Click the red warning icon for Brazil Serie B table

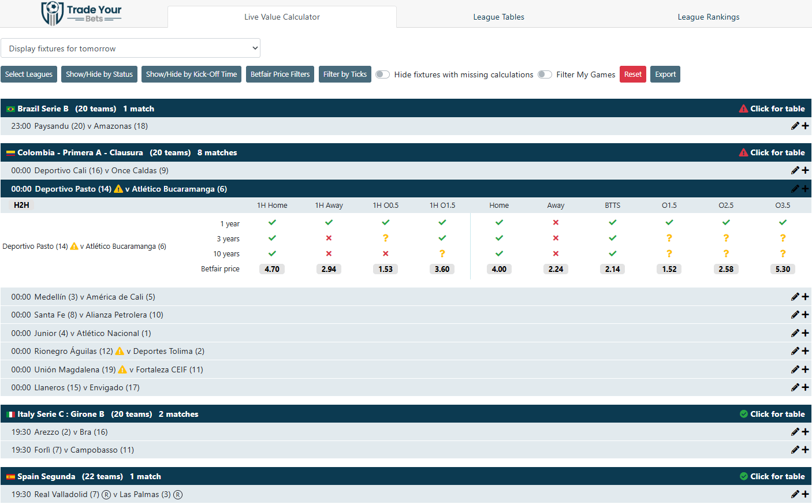click(x=744, y=109)
